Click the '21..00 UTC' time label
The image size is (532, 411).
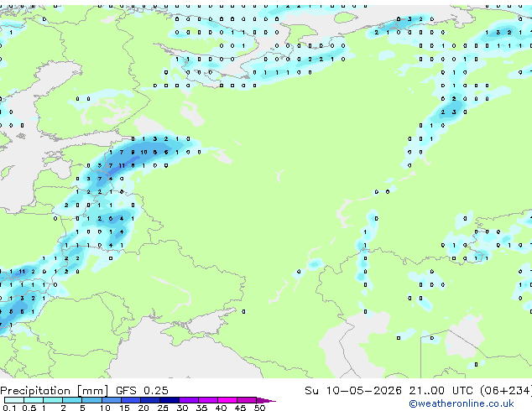(441, 390)
